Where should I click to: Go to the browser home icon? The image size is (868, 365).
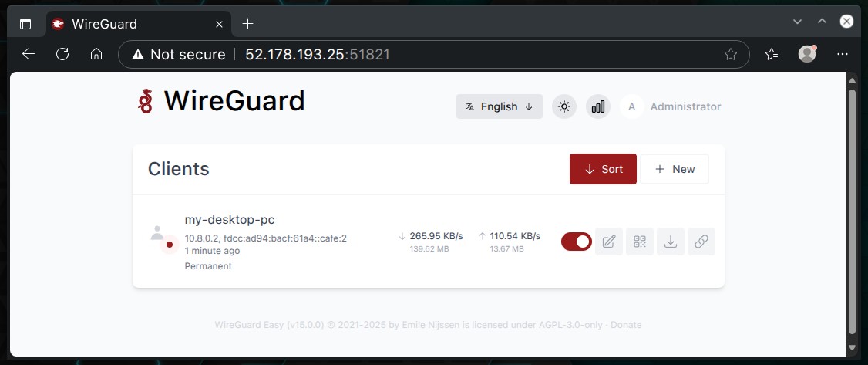96,54
